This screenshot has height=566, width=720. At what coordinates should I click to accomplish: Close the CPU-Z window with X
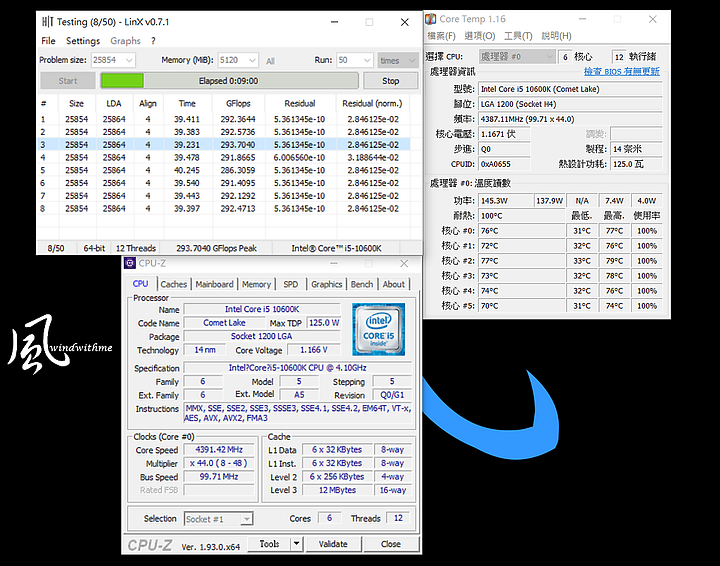404,263
